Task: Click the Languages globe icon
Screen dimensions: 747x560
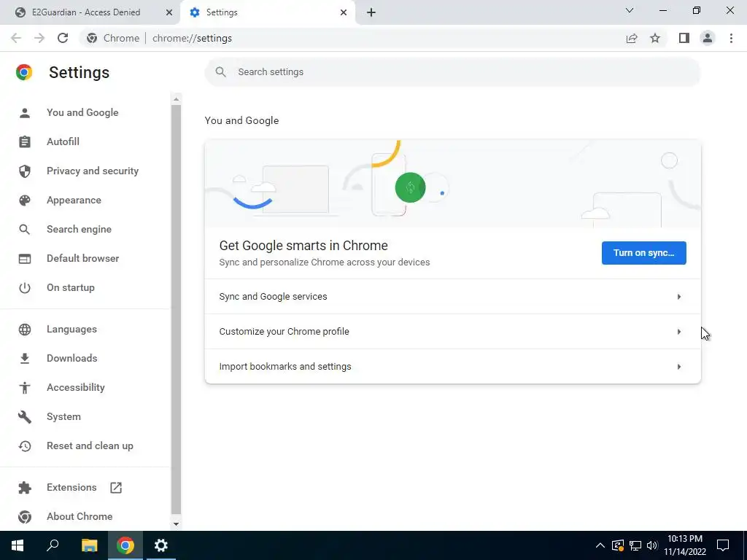Action: pyautogui.click(x=25, y=330)
